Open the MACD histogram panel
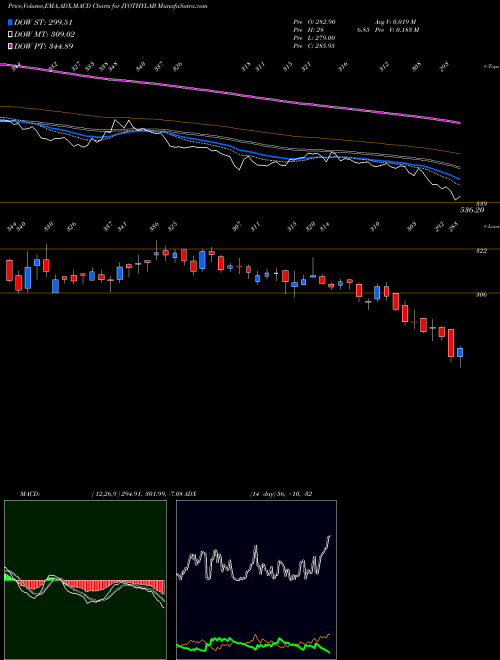This screenshot has height=660, width=500. click(85, 580)
